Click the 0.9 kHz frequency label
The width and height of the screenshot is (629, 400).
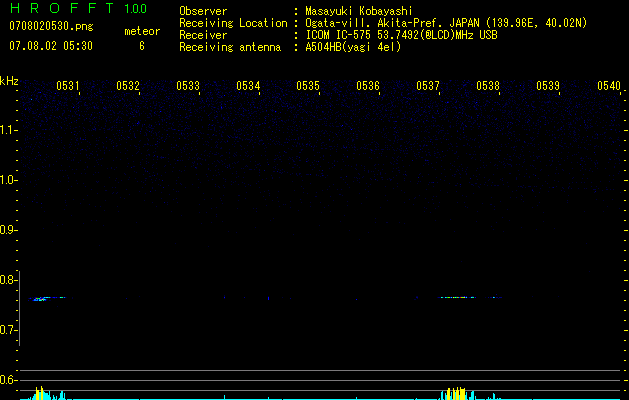(x=8, y=230)
